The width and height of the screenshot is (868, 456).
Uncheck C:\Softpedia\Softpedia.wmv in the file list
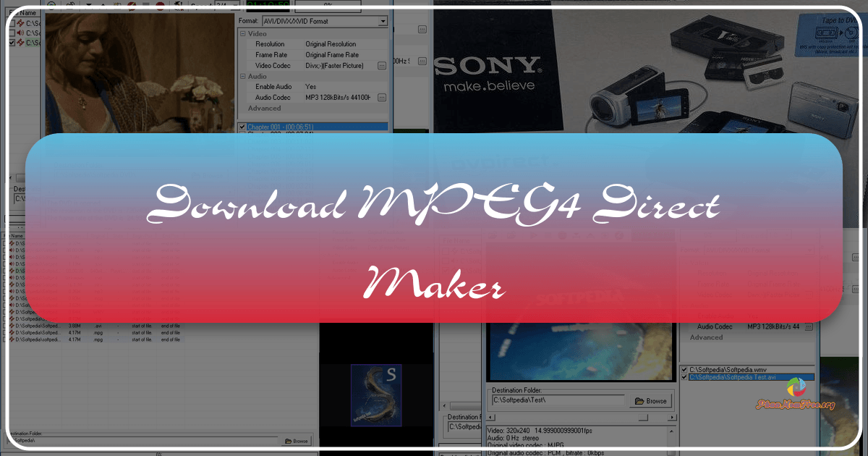(x=684, y=370)
